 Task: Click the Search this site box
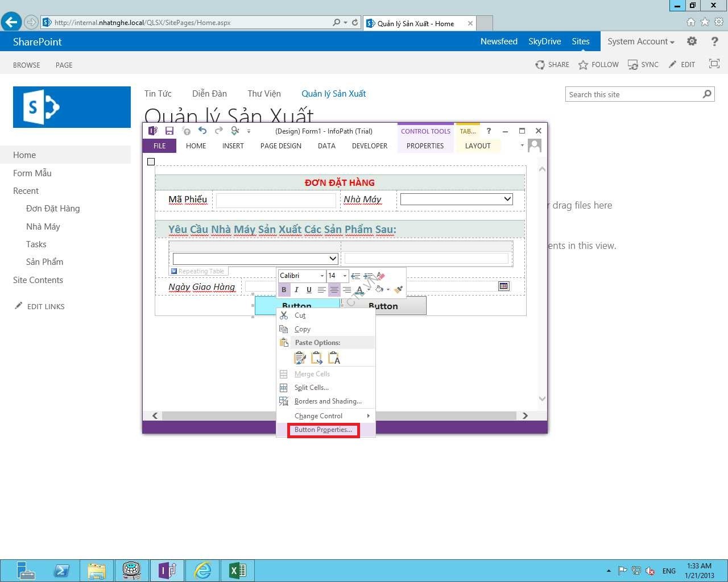(x=634, y=94)
